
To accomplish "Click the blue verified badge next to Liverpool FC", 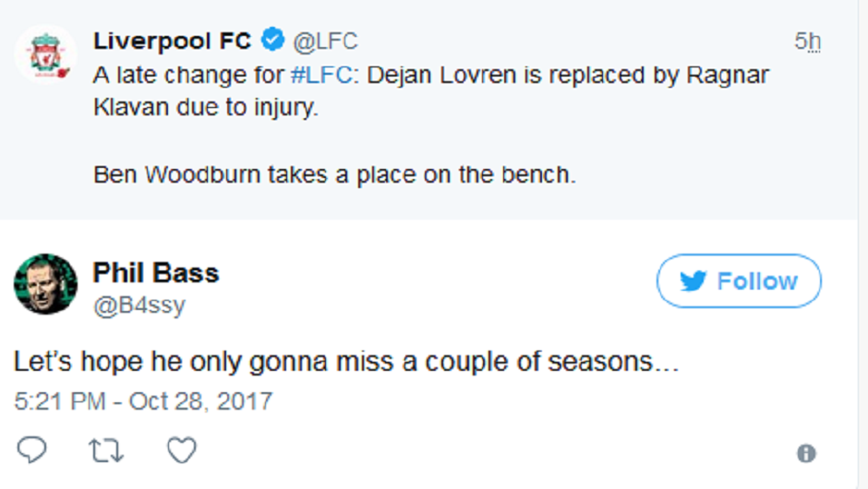I will coord(272,41).
